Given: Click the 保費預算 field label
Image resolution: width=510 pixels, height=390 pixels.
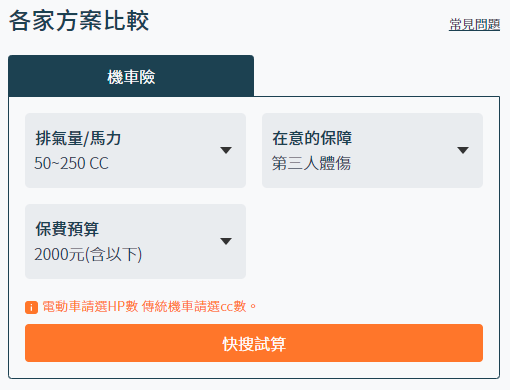Looking at the screenshot, I should pyautogui.click(x=67, y=229).
